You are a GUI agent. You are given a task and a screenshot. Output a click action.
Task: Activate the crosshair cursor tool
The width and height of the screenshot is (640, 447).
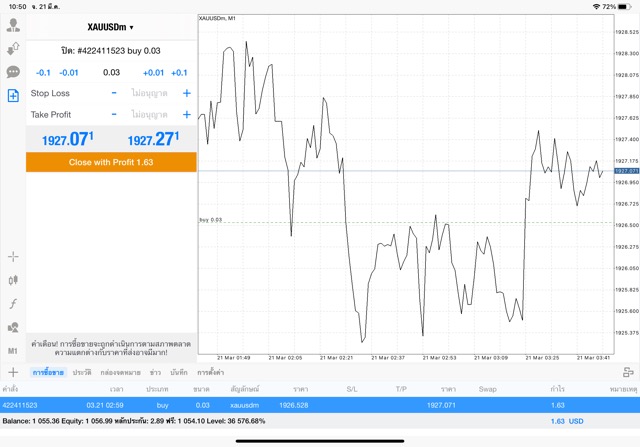[x=13, y=257]
